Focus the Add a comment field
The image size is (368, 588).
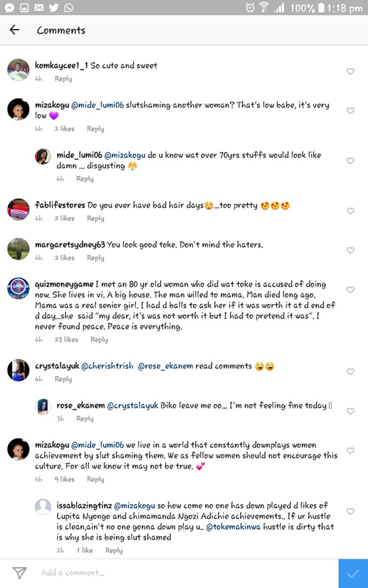pyautogui.click(x=184, y=573)
